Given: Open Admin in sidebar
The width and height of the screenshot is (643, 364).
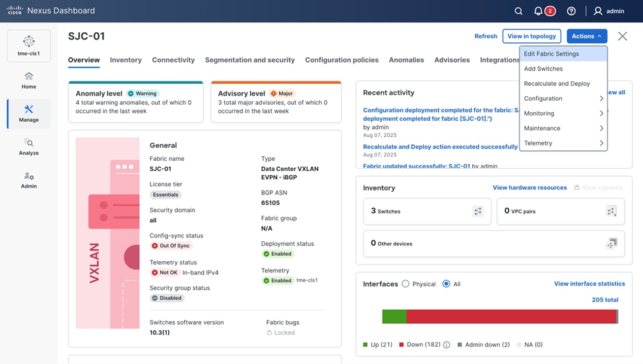Looking at the screenshot, I should (29, 180).
